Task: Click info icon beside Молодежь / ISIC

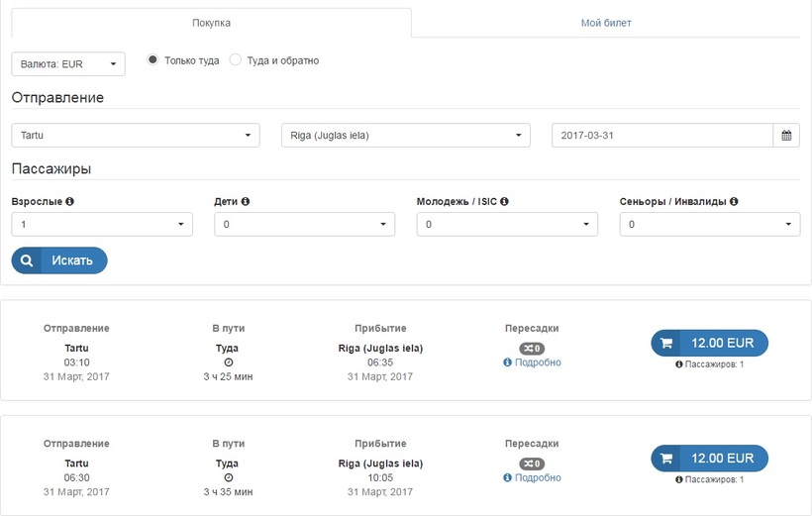Action: coord(504,201)
